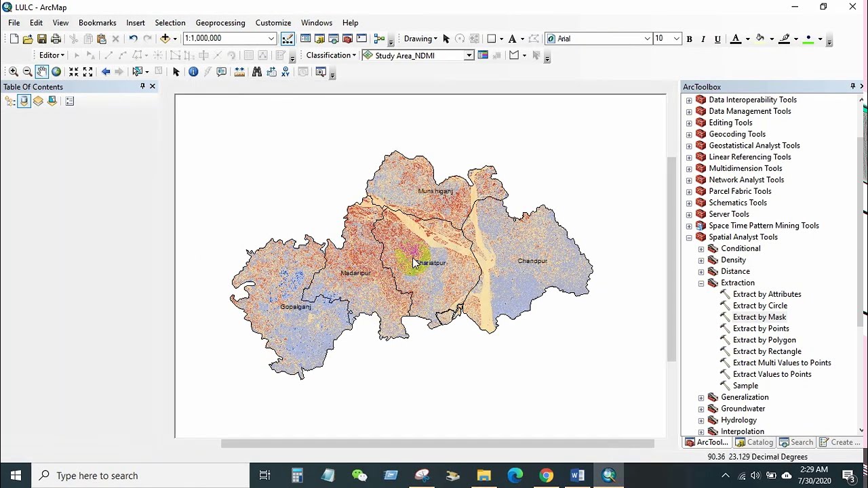
Task: Select the Zoom In tool
Action: [x=13, y=71]
